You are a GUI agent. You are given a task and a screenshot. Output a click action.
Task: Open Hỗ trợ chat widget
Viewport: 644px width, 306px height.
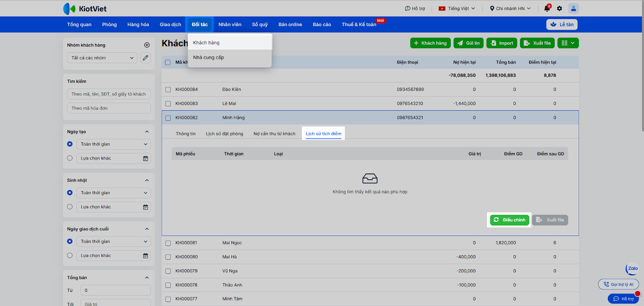pos(623,299)
